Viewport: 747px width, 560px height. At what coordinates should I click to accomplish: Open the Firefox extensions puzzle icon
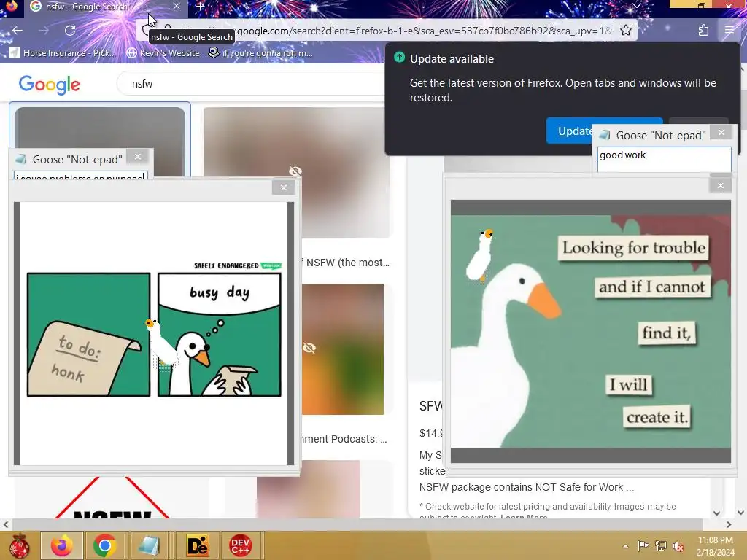tap(703, 31)
